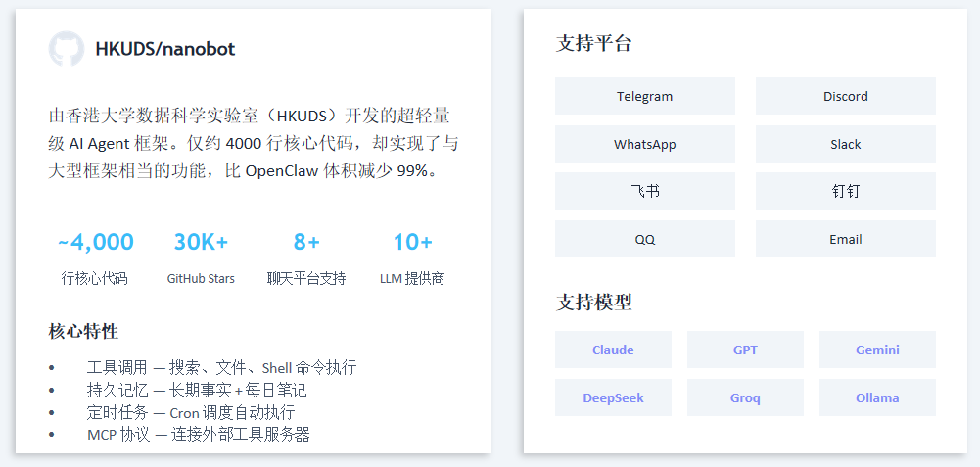Click the 飞书 platform tile
The width and height of the screenshot is (980, 467).
(x=645, y=191)
